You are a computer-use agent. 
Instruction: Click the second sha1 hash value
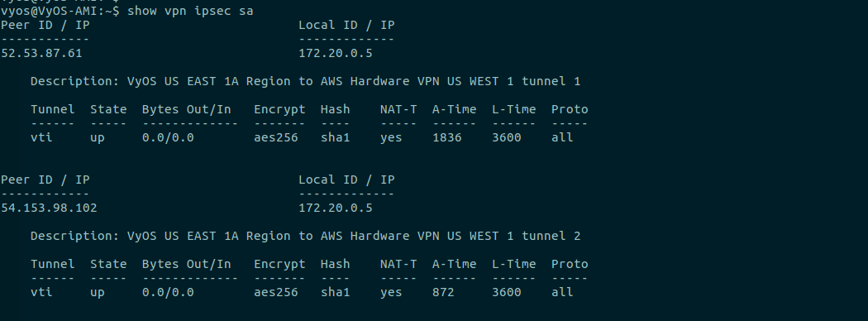coord(336,292)
